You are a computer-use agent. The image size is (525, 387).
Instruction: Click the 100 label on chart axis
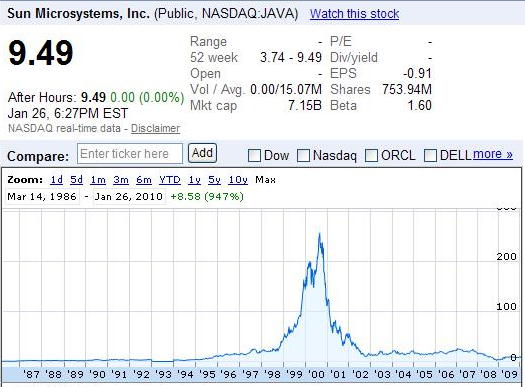[x=507, y=307]
